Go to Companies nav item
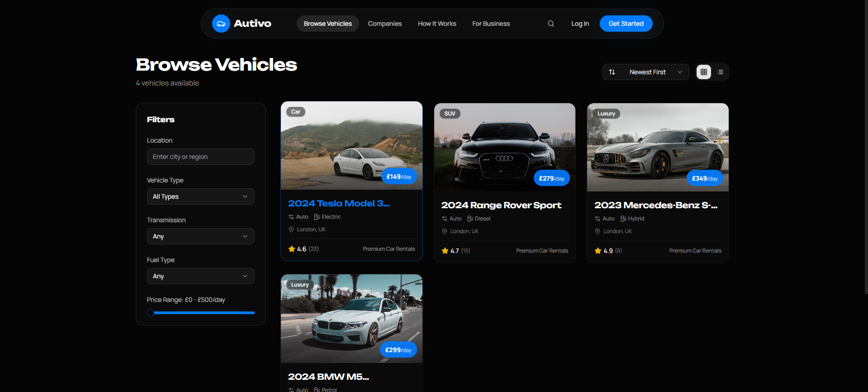 [x=384, y=24]
